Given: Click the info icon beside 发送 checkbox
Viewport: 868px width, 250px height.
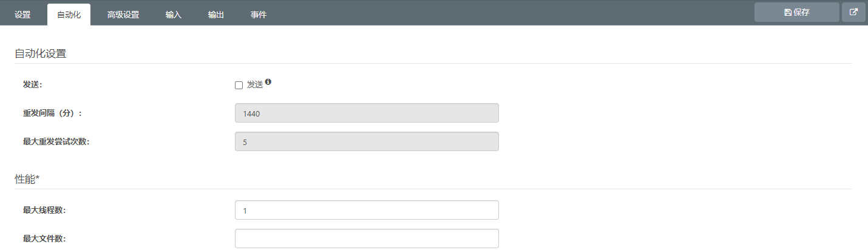Looking at the screenshot, I should (268, 82).
